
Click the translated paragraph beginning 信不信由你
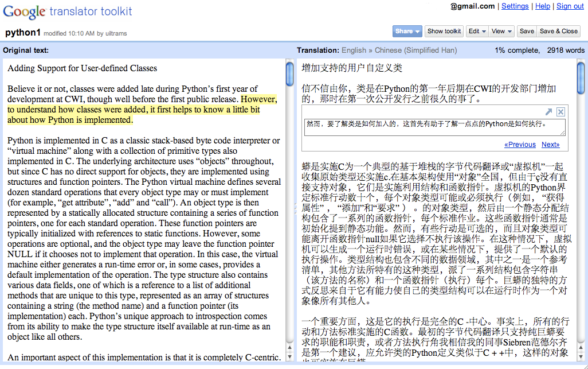[429, 94]
